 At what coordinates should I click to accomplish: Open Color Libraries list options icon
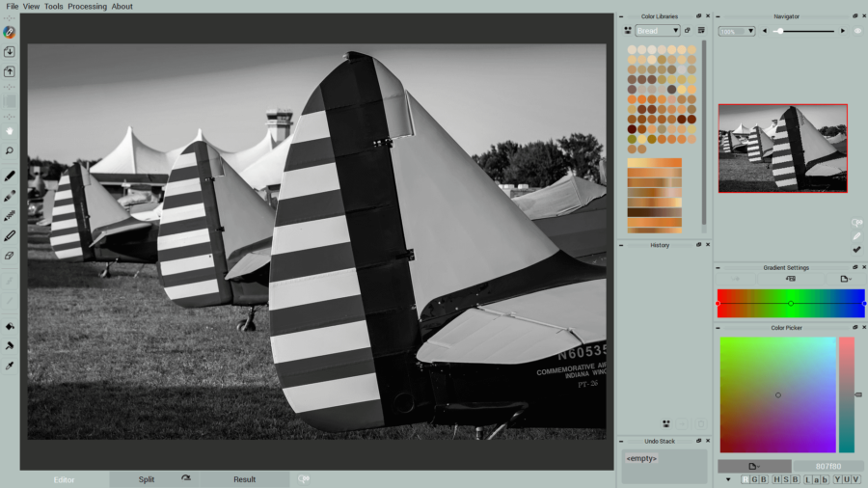pyautogui.click(x=701, y=31)
